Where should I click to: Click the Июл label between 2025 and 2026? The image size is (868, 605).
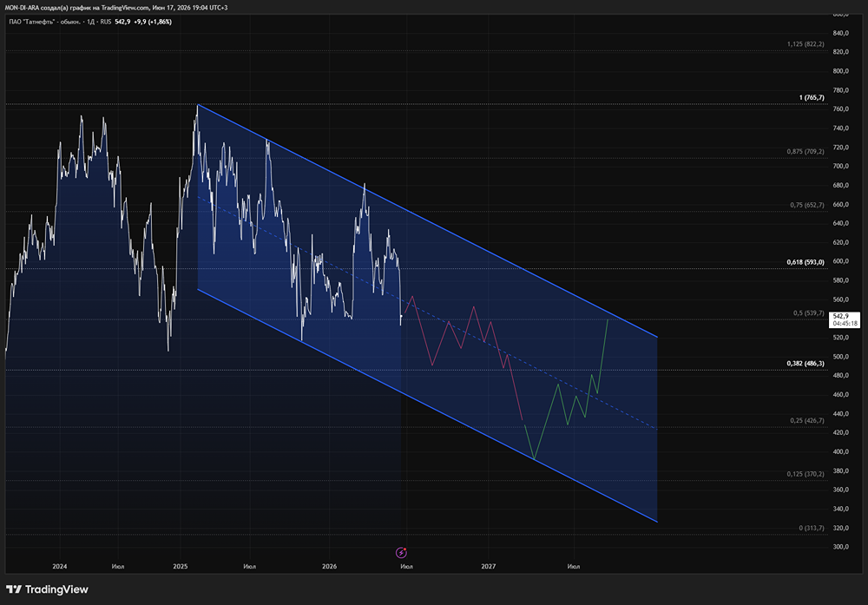pos(250,566)
